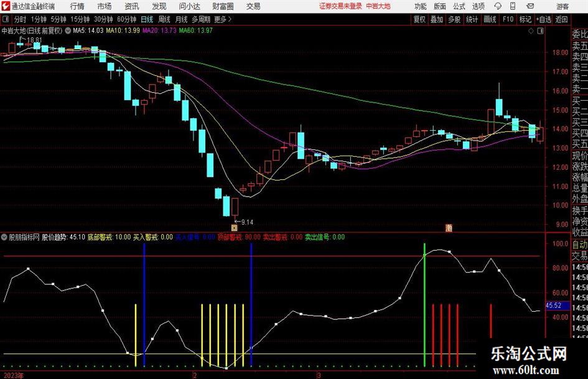Click the 18.81 high price annotation
588x379 pixels.
pos(34,40)
